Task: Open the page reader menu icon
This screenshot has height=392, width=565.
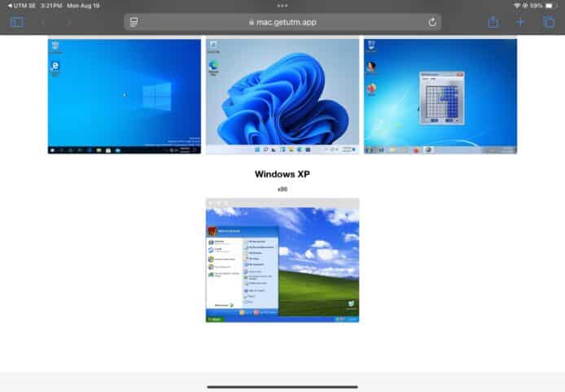Action: pos(134,22)
